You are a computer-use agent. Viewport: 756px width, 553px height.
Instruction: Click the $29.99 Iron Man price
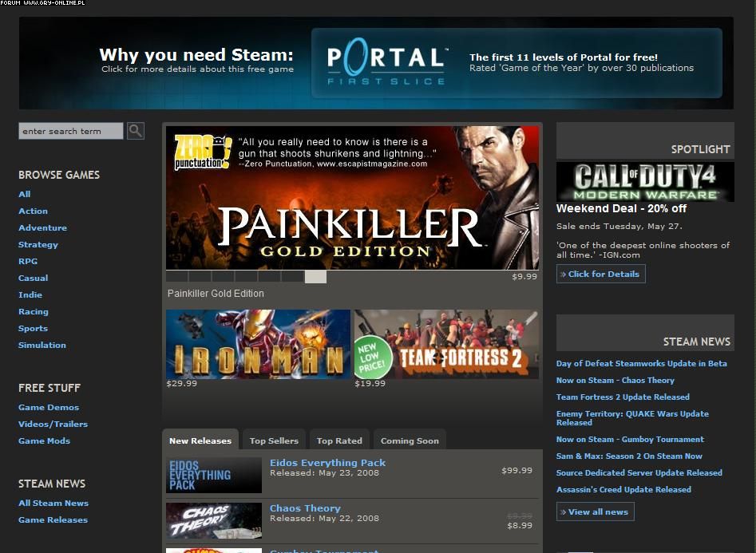coord(182,384)
